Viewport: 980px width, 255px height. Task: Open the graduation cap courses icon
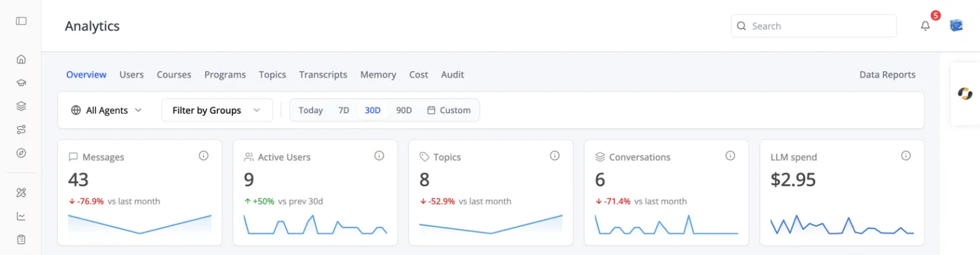click(x=21, y=83)
